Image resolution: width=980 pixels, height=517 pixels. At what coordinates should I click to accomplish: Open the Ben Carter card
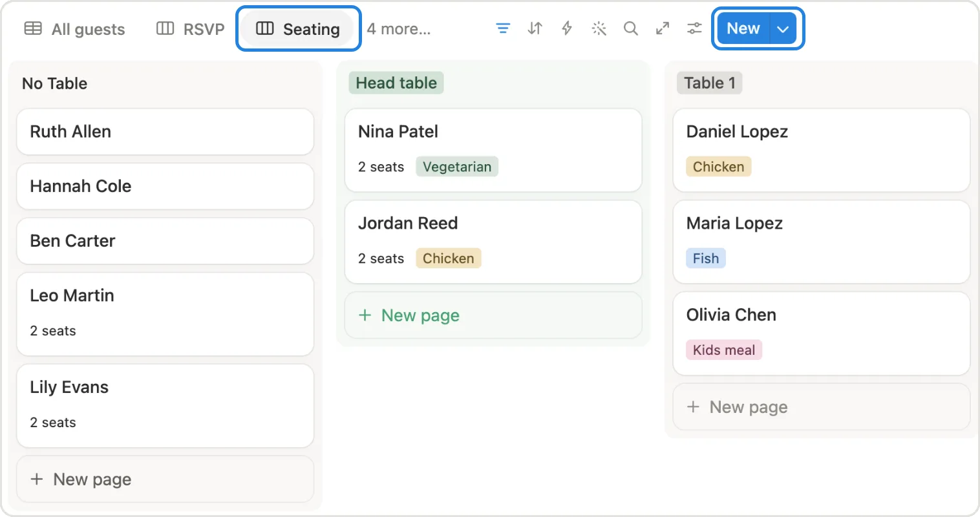click(165, 241)
